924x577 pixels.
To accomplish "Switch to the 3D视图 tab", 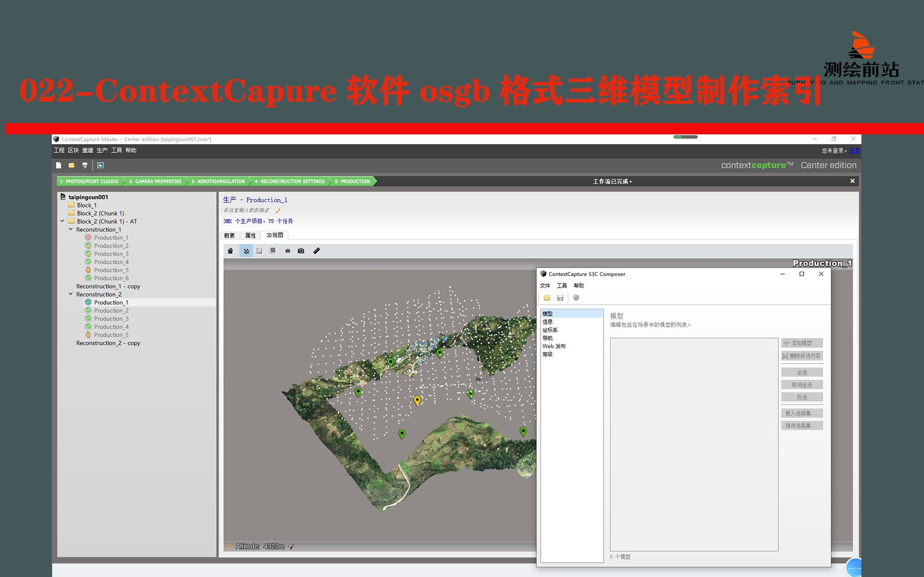I will [x=275, y=235].
